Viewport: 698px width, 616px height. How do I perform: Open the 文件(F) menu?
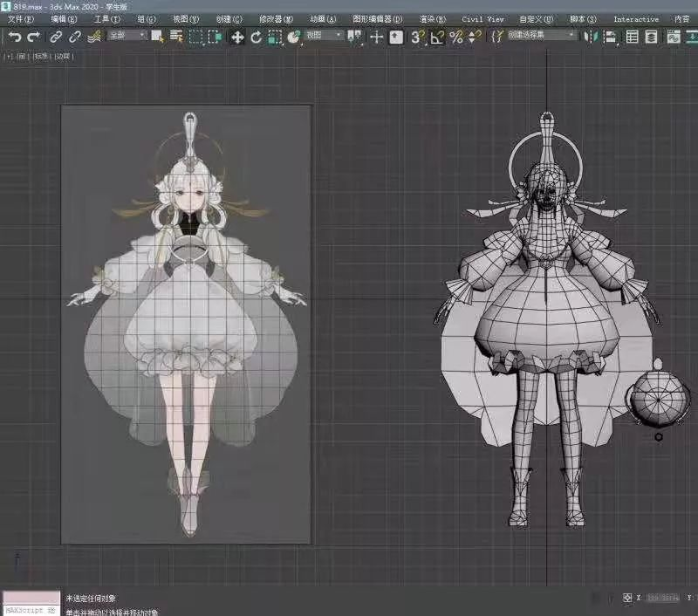pos(20,19)
